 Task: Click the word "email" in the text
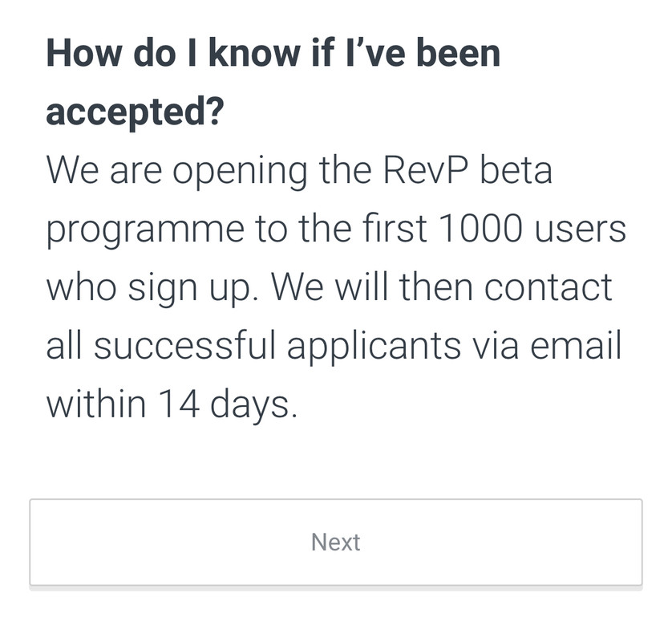(576, 345)
